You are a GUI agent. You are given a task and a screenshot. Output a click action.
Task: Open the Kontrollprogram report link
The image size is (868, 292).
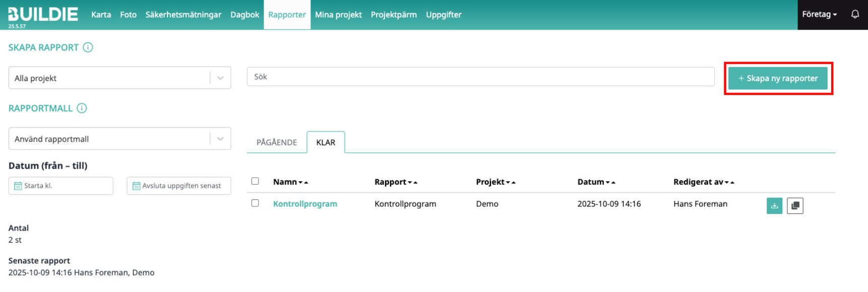coord(305,204)
